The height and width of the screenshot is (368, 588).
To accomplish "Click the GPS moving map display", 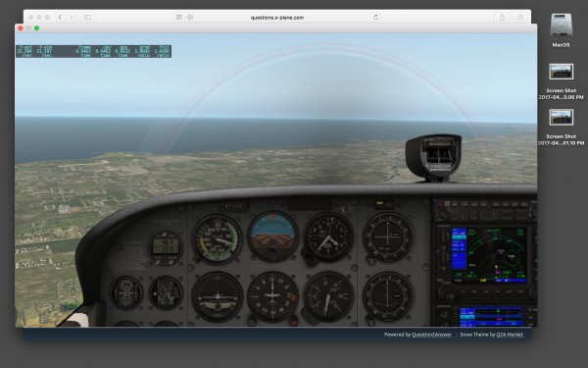I will [x=489, y=254].
